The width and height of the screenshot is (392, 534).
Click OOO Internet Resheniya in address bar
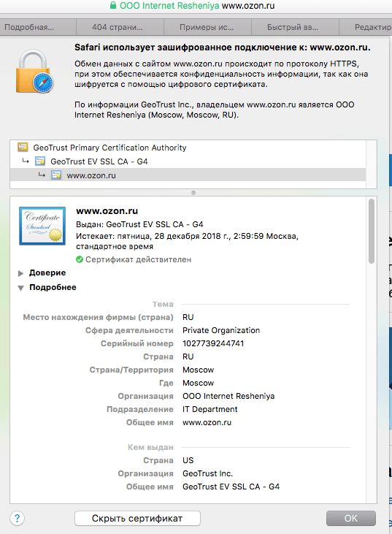click(169, 5)
